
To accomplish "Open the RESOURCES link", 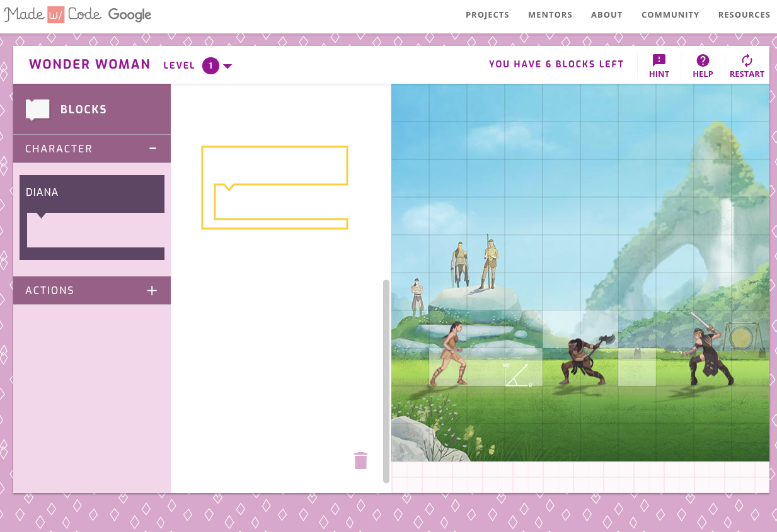I will 744,14.
